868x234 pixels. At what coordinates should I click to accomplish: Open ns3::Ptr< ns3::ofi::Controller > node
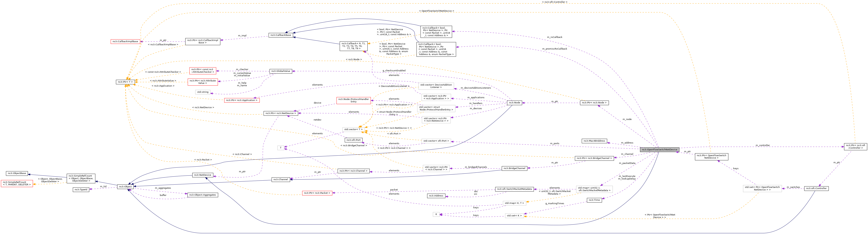855,146
